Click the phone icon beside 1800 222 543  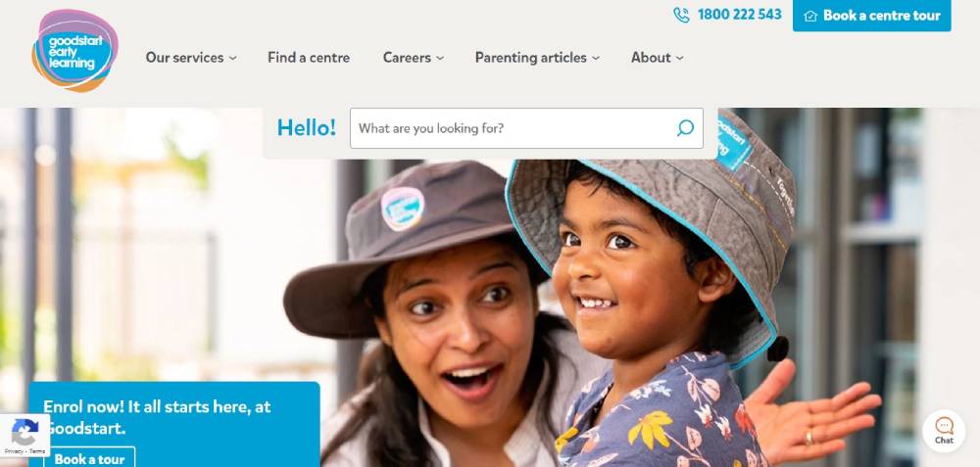pyautogui.click(x=681, y=15)
